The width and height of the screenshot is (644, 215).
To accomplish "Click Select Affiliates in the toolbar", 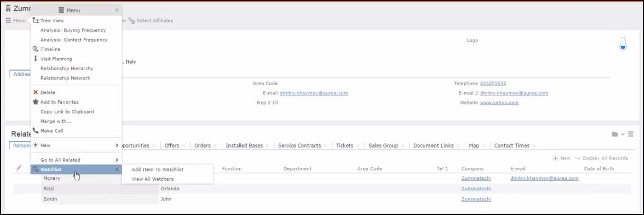I will pos(155,20).
